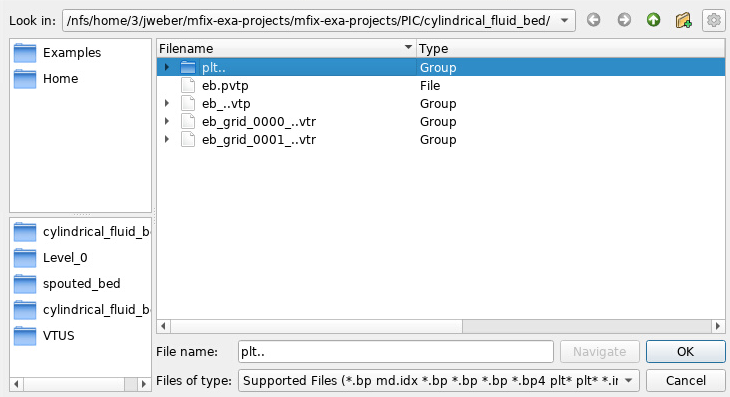Screen dimensions: 730x397
Task: Click file icon beside eb.pvtp
Action: (x=188, y=85)
